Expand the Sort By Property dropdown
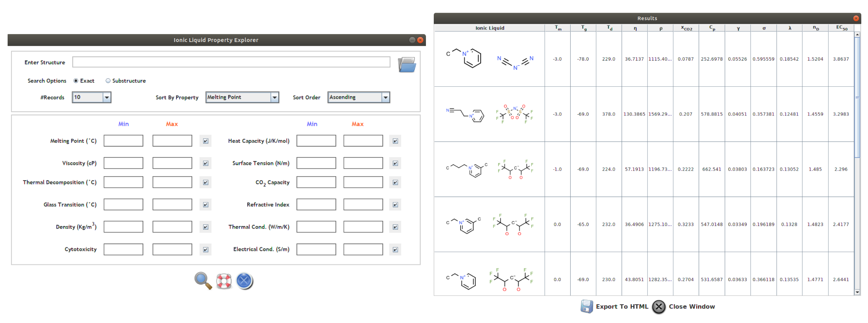Image resolution: width=868 pixels, height=323 pixels. coord(275,97)
